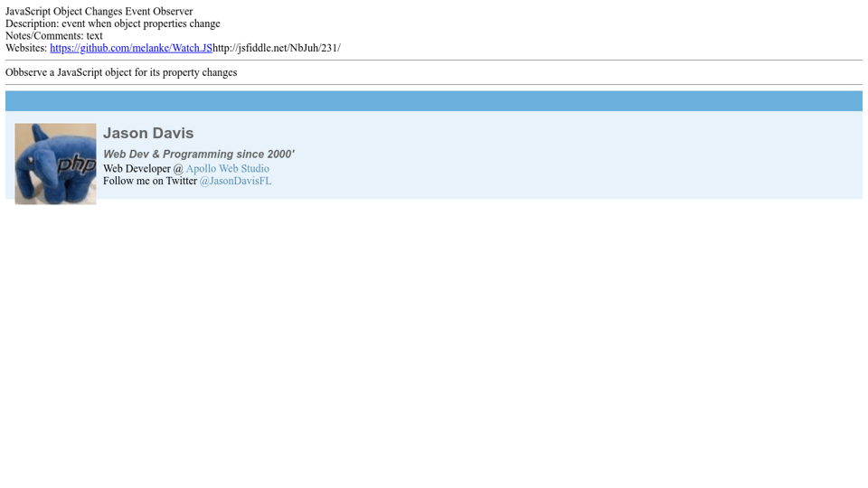Screen dimensions: 868x488
Task: Open the @JasonDavisFL Twitter link
Action: (235, 182)
